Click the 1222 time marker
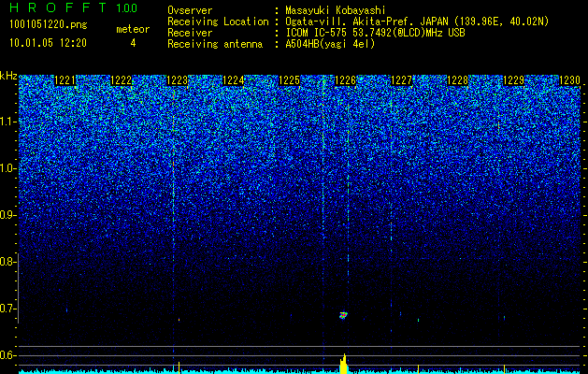This screenshot has width=588, height=374. pyautogui.click(x=122, y=80)
